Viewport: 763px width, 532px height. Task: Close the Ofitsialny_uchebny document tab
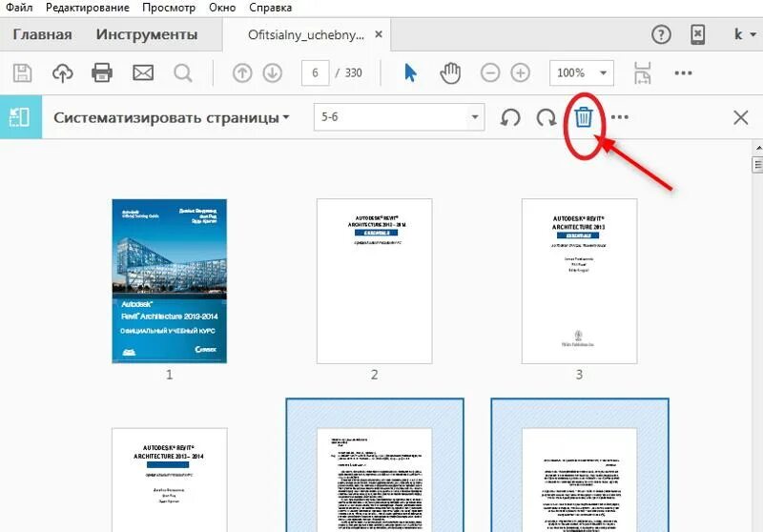[379, 34]
